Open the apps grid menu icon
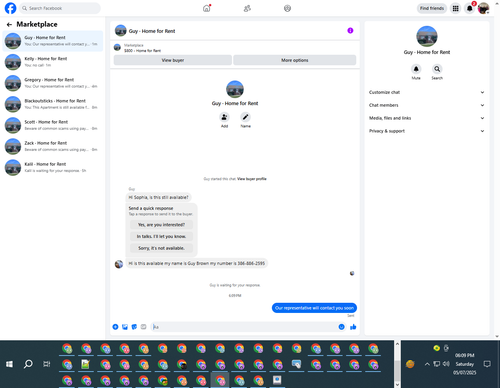The image size is (500, 388). [x=455, y=8]
